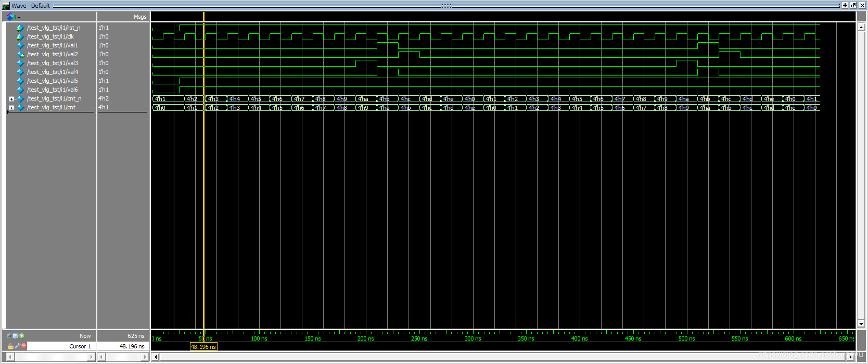Click the Cursor 1 time value 48.196 ns
868x364 pixels.
132,346
